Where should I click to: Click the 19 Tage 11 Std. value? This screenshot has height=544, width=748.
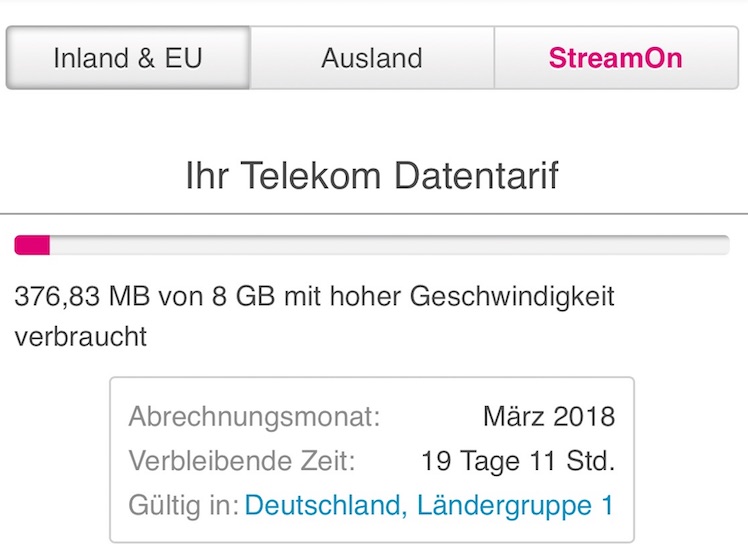pos(518,461)
